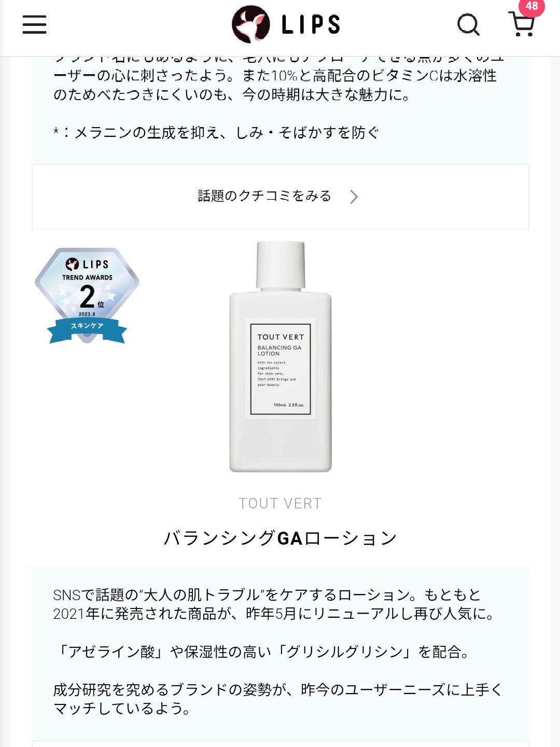Tap the スキンケア ribbon on award badge
The height and width of the screenshot is (747, 560).
click(x=87, y=326)
